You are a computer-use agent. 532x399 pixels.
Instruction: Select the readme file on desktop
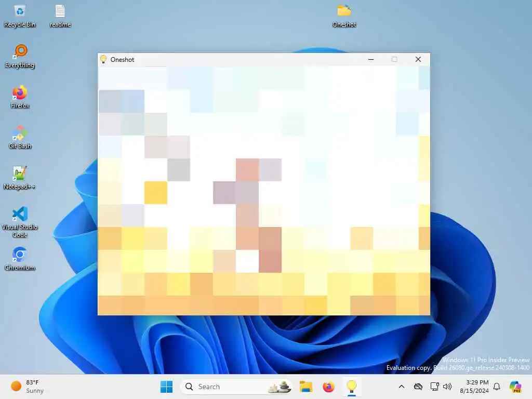[x=60, y=16]
